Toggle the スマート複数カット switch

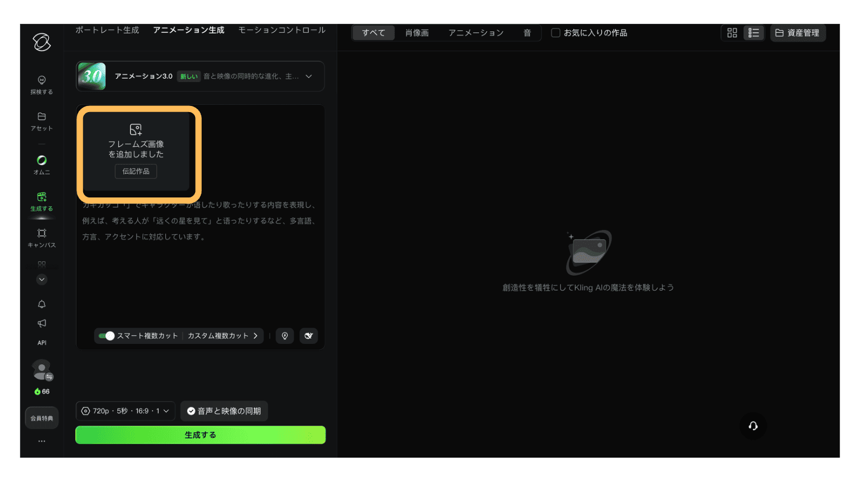point(106,336)
